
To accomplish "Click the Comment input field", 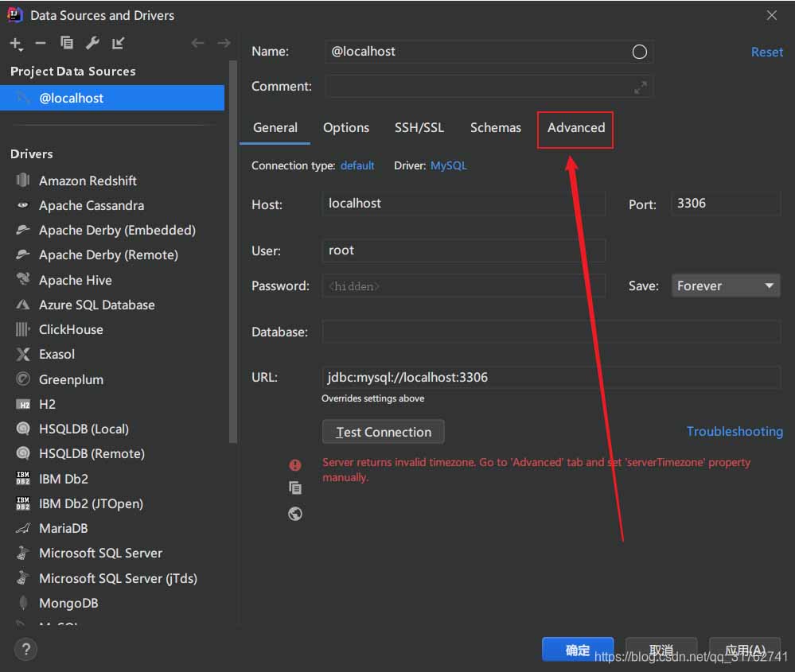I will point(489,87).
